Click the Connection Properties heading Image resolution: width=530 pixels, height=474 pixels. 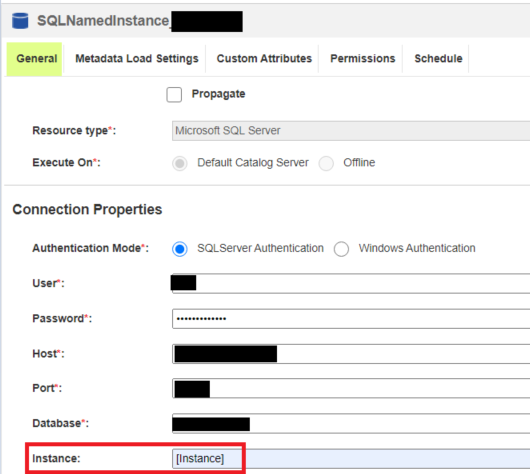[x=87, y=210]
